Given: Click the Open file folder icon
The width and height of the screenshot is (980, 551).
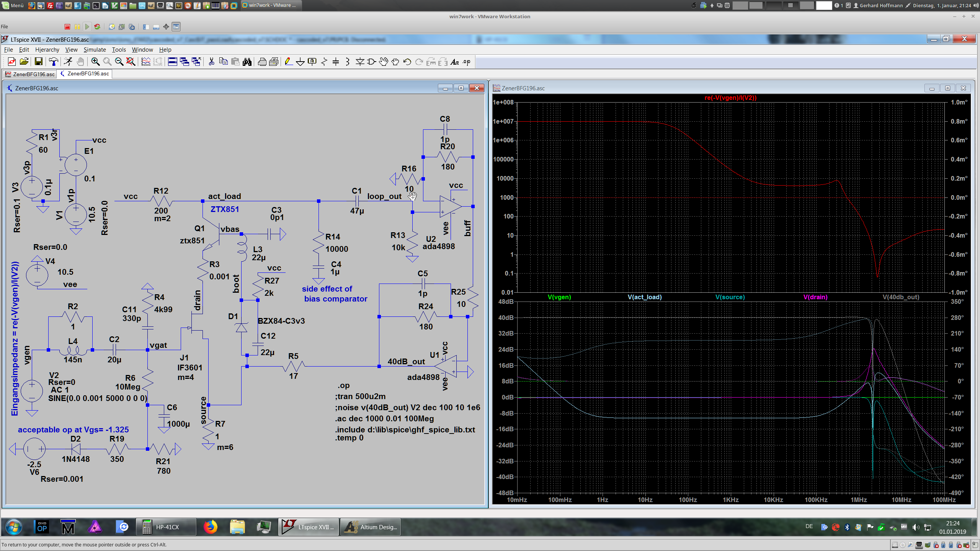Looking at the screenshot, I should click(24, 62).
